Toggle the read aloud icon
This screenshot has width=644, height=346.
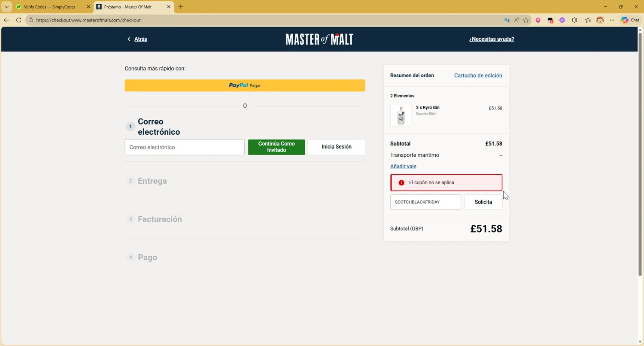coord(516,20)
